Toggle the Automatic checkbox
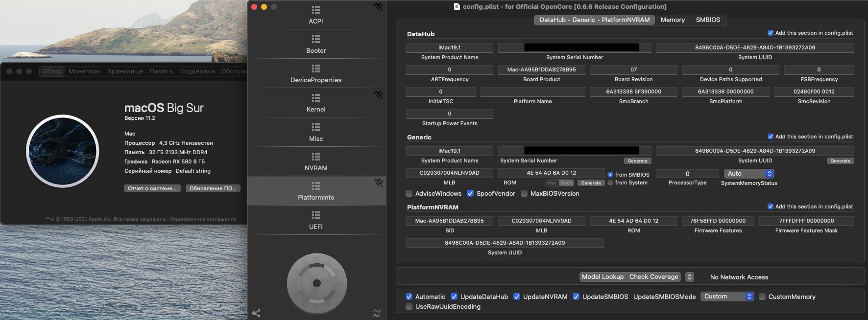 [409, 297]
